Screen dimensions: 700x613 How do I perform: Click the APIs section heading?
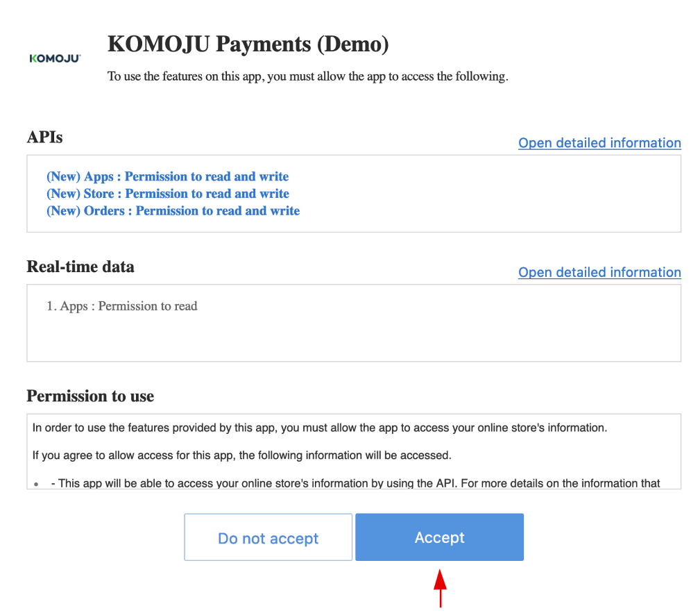(44, 137)
